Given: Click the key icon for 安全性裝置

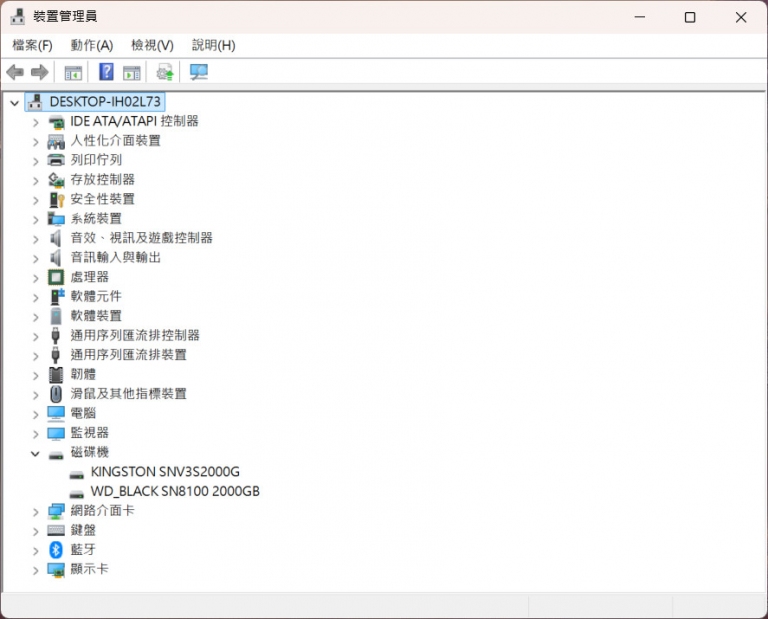Looking at the screenshot, I should pyautogui.click(x=56, y=199).
